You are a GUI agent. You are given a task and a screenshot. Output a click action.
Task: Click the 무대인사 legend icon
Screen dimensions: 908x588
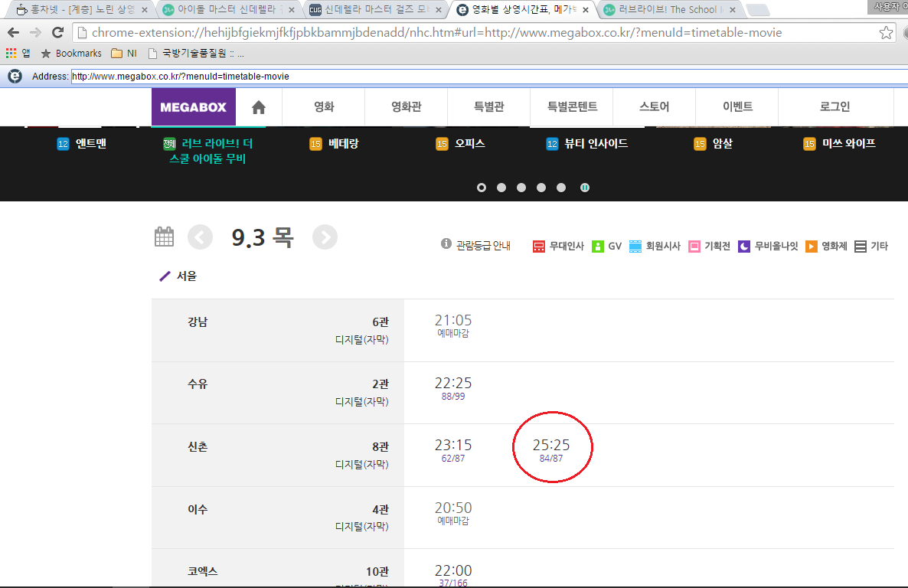point(538,247)
